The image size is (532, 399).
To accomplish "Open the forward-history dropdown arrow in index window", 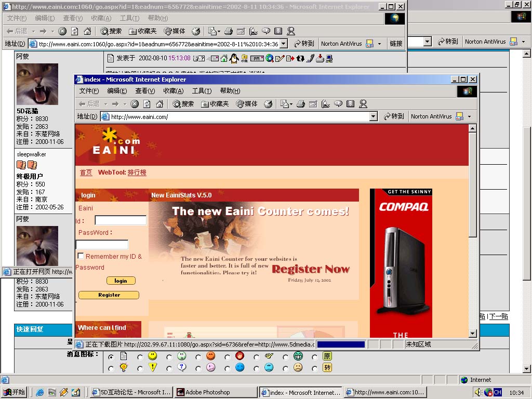I will [125, 104].
